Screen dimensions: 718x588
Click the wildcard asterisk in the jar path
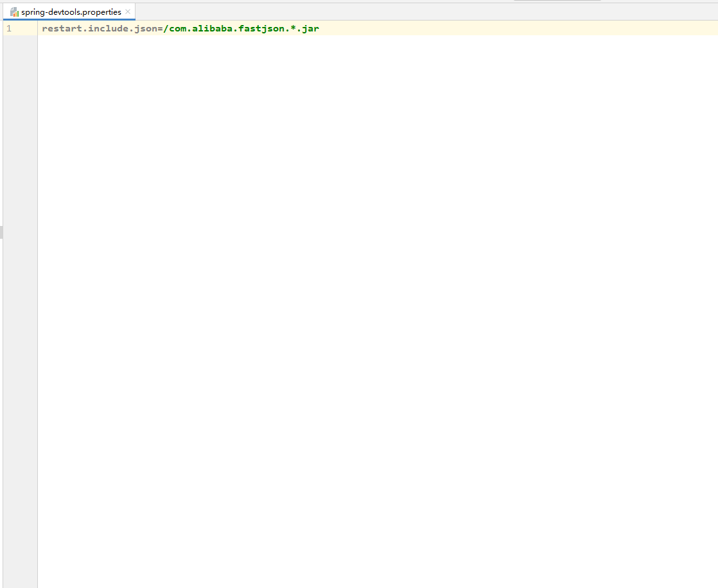pyautogui.click(x=293, y=28)
